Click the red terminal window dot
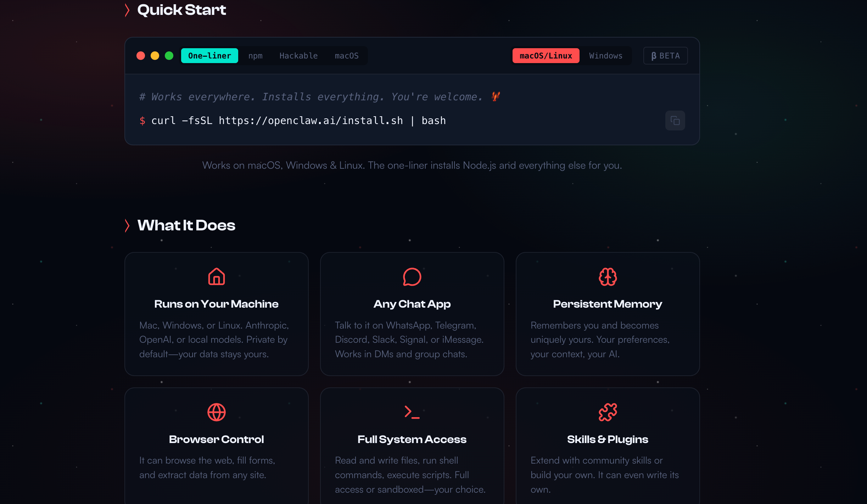The image size is (867, 504). click(141, 56)
